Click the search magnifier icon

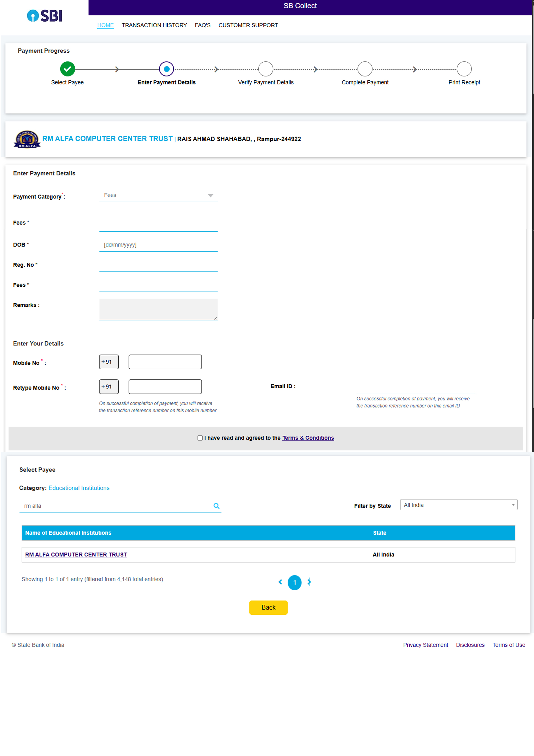click(216, 506)
